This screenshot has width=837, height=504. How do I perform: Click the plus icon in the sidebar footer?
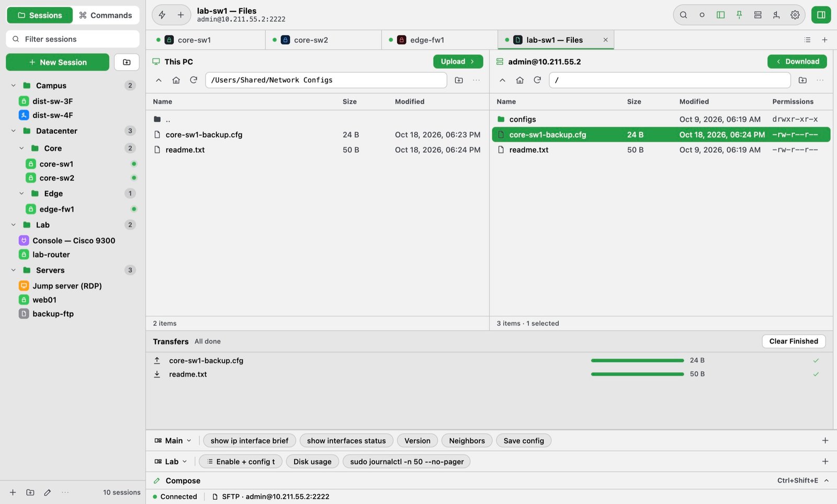pos(13,492)
